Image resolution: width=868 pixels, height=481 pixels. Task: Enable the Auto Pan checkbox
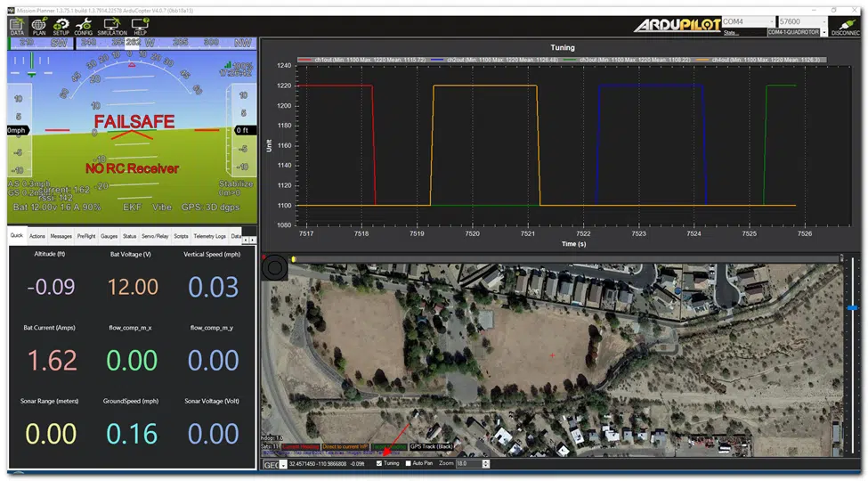pyautogui.click(x=408, y=463)
